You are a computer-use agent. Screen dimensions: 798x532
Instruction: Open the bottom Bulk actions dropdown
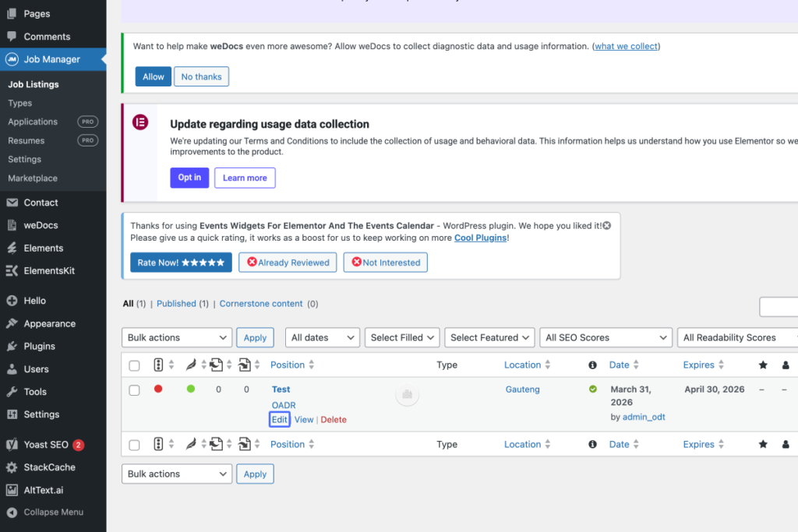tap(177, 474)
